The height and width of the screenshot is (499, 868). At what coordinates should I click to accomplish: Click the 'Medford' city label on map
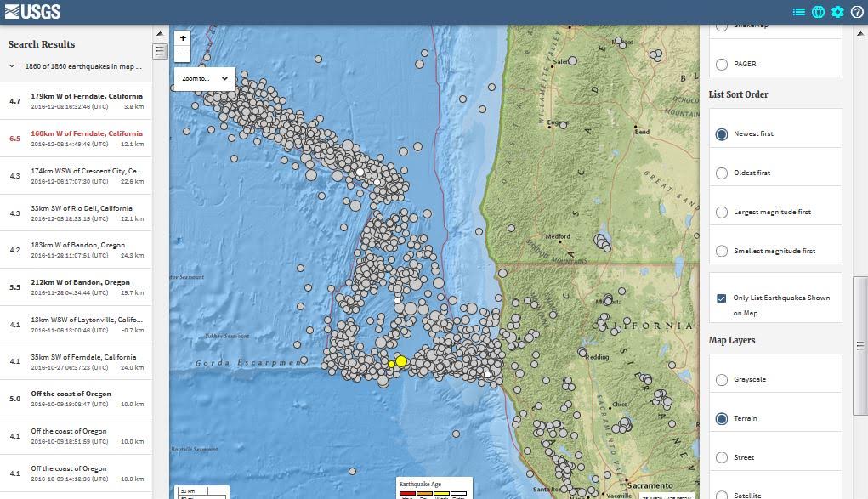[558, 236]
